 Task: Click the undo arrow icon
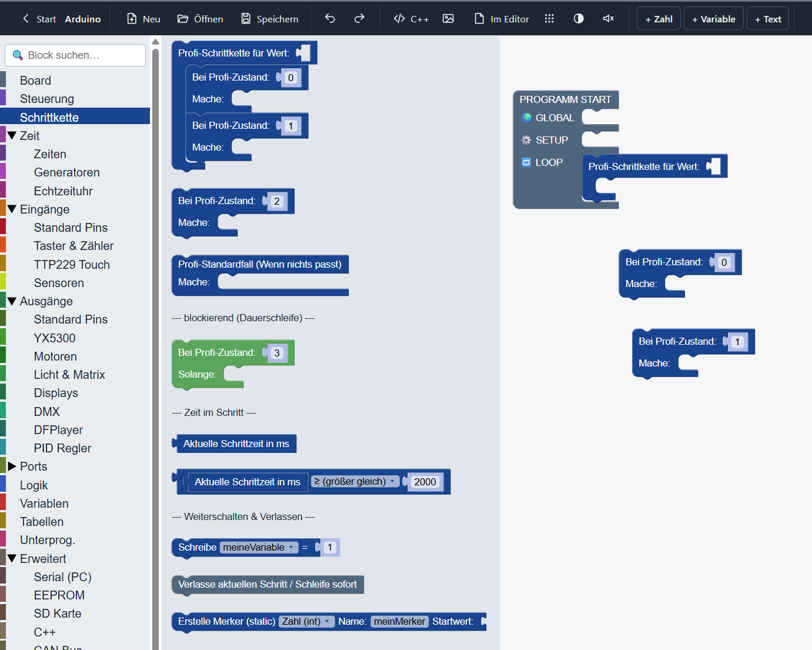pos(330,18)
